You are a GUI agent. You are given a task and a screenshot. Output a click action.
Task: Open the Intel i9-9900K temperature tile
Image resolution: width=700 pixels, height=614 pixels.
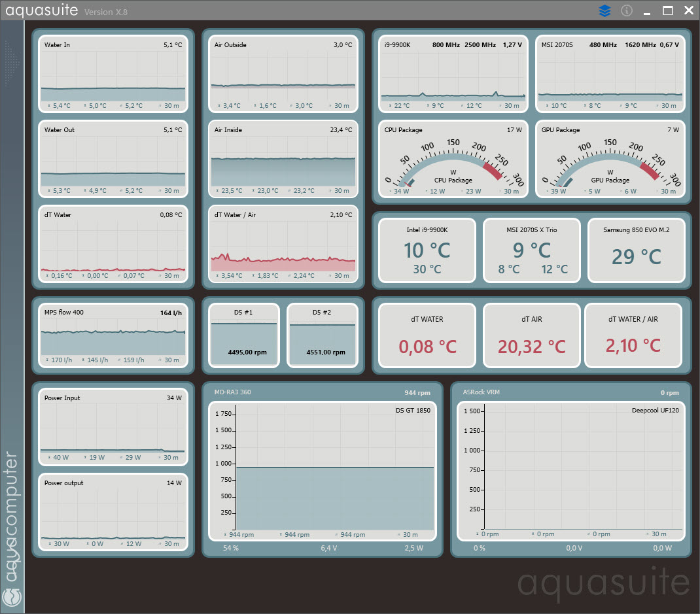click(x=427, y=250)
